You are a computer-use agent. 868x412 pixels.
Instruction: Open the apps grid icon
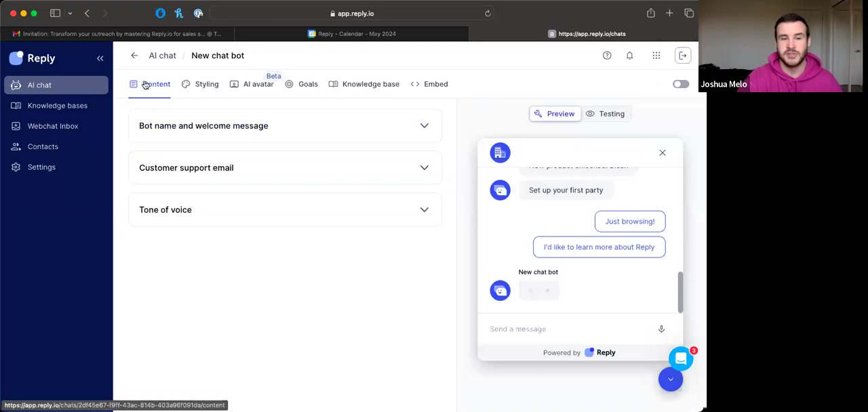tap(656, 56)
